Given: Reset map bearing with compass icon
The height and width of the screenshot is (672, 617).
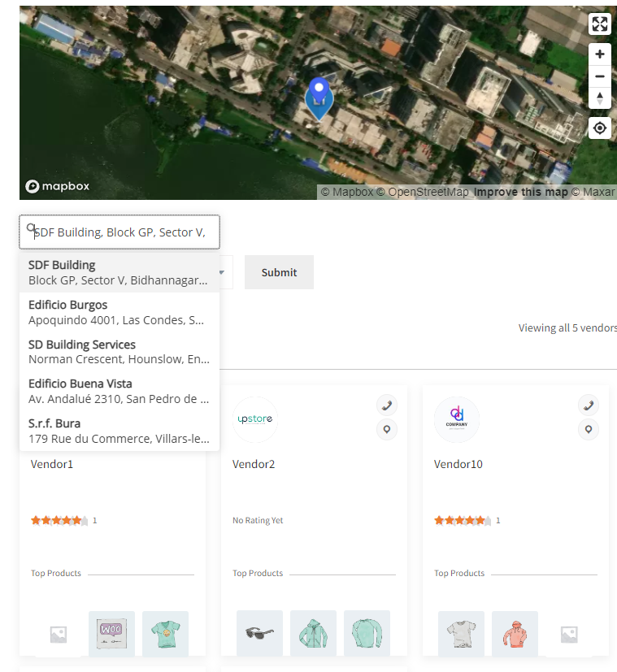Looking at the screenshot, I should click(x=599, y=98).
